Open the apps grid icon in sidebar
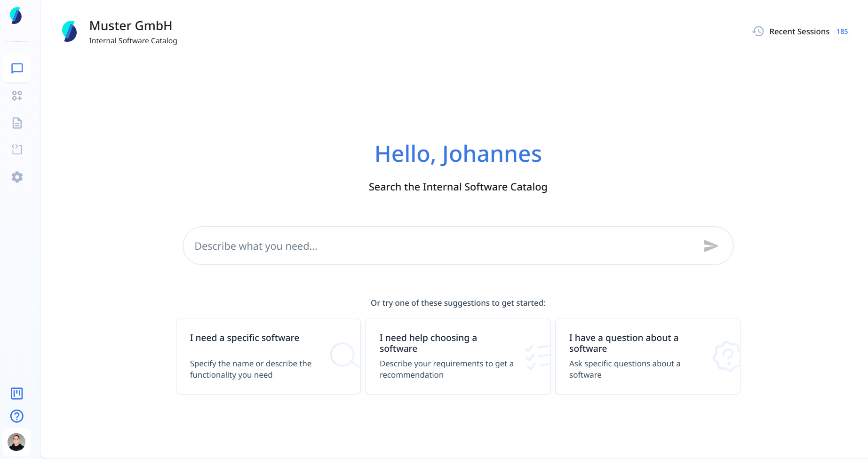The image size is (868, 459). tap(17, 96)
